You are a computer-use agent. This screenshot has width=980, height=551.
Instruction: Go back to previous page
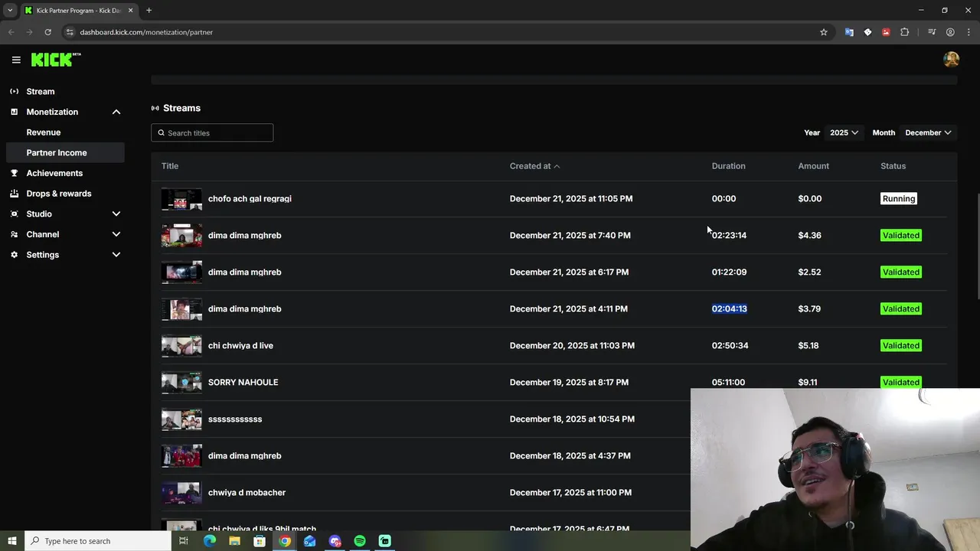point(11,32)
